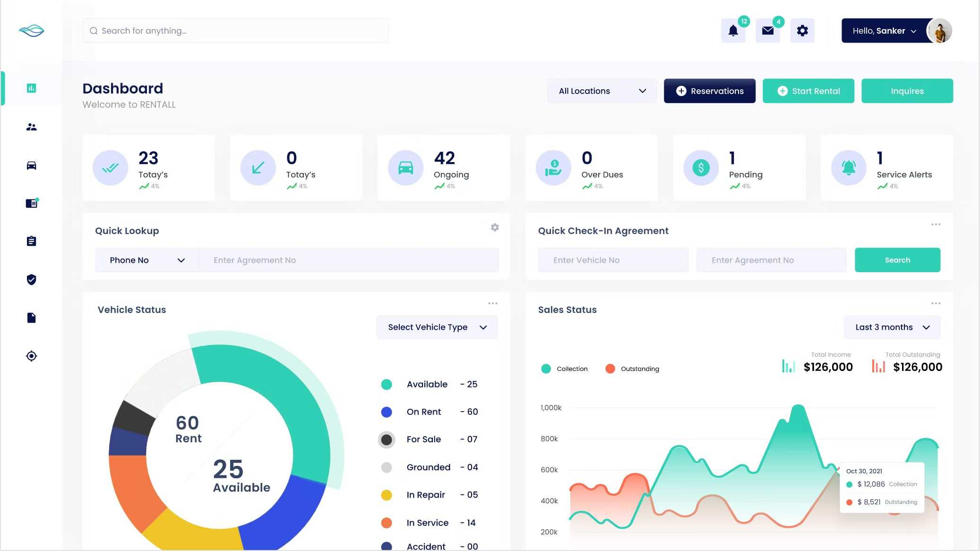Click Search in Quick Check-In
Viewport: 980px width, 551px height.
coord(897,260)
